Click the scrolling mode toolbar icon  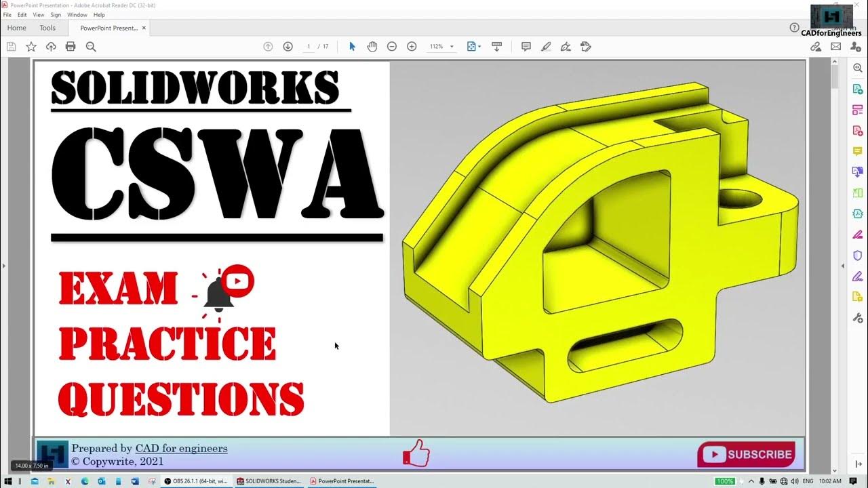tap(496, 47)
